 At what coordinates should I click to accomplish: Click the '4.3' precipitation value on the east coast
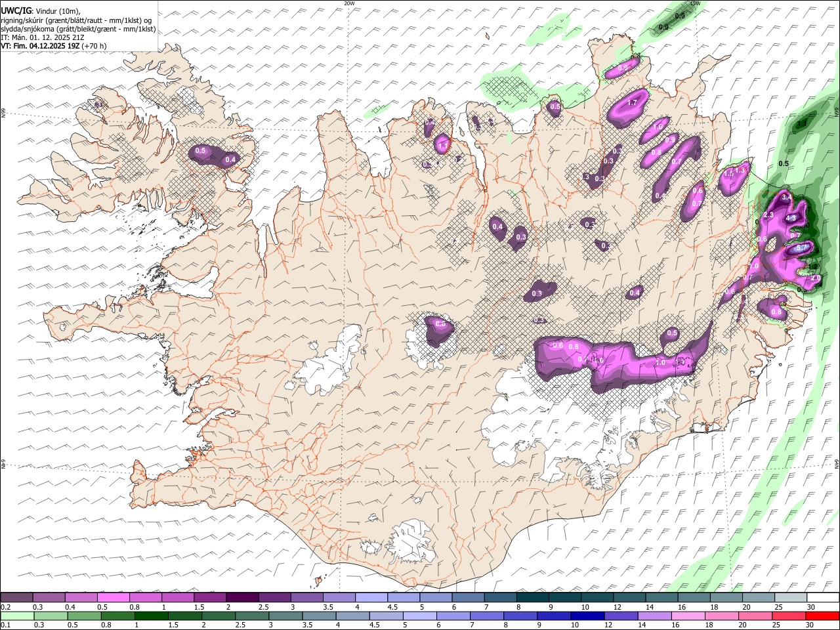(x=791, y=219)
